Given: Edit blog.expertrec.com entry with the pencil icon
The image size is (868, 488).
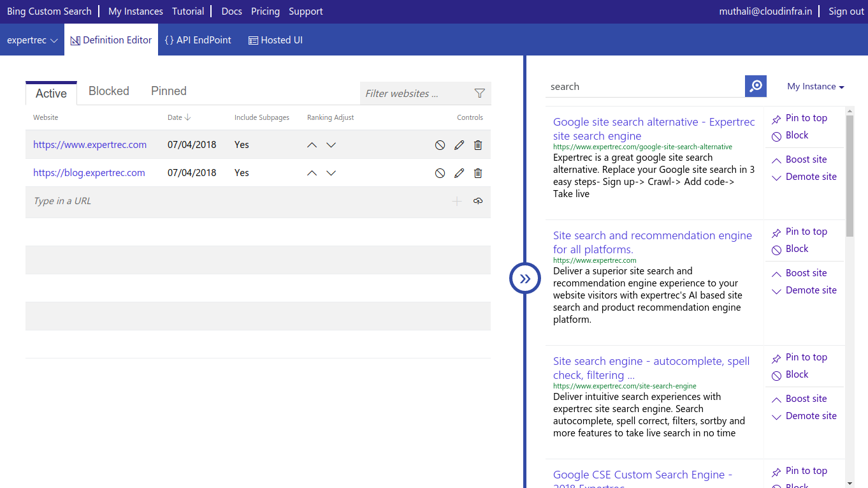Looking at the screenshot, I should coord(459,172).
